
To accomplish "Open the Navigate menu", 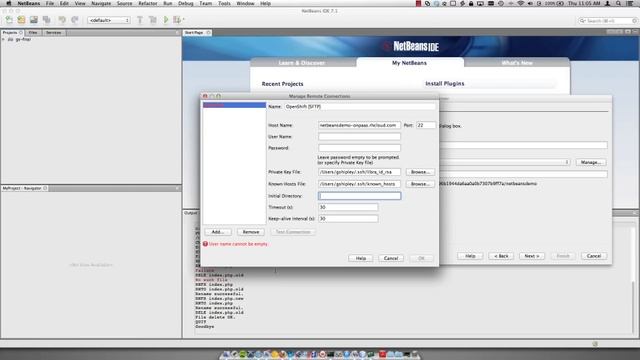I will (x=101, y=3).
